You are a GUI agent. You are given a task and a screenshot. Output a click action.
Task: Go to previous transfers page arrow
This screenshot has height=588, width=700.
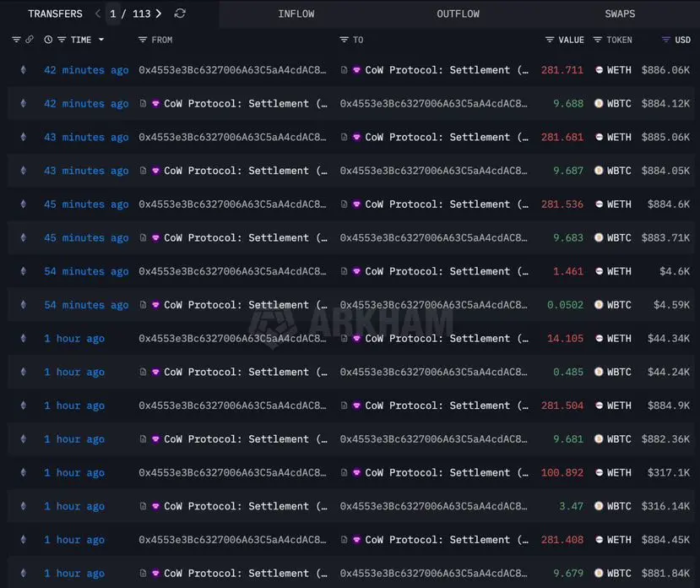coord(98,14)
